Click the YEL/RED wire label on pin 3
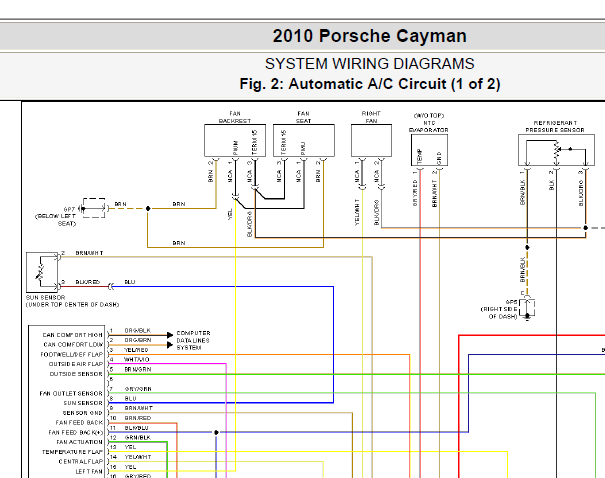Screen dimensions: 605x478 tap(136, 350)
